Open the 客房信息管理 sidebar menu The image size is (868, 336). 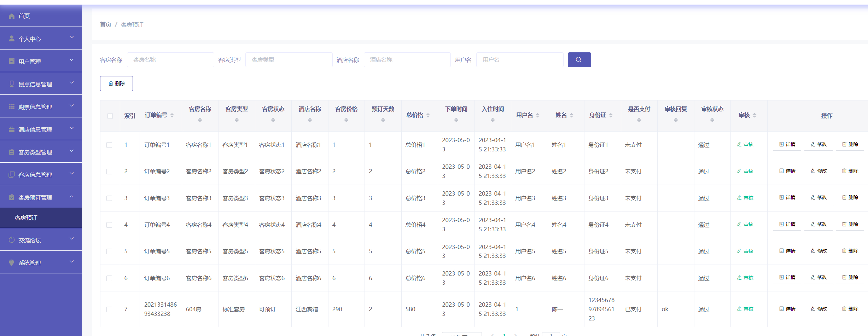point(41,174)
